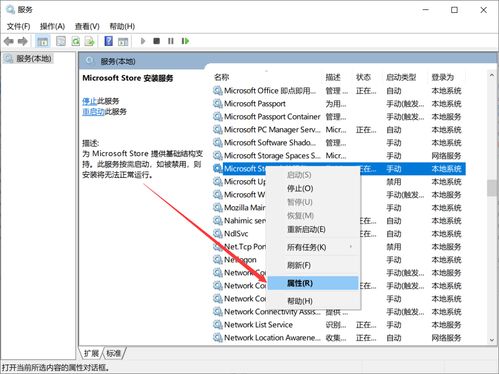The width and height of the screenshot is (499, 374).
Task: Click the Pause service toolbar icon
Action: (x=171, y=41)
